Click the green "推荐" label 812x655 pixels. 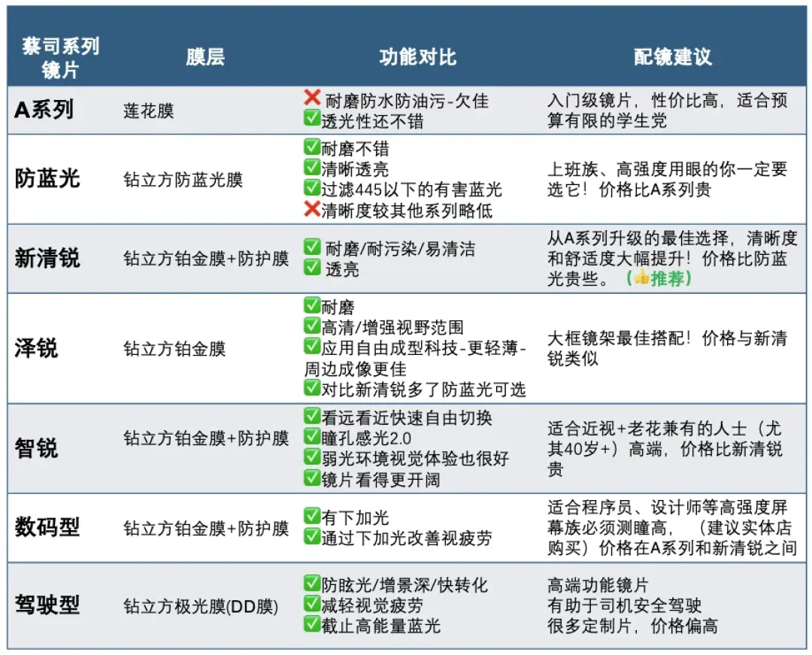click(668, 278)
